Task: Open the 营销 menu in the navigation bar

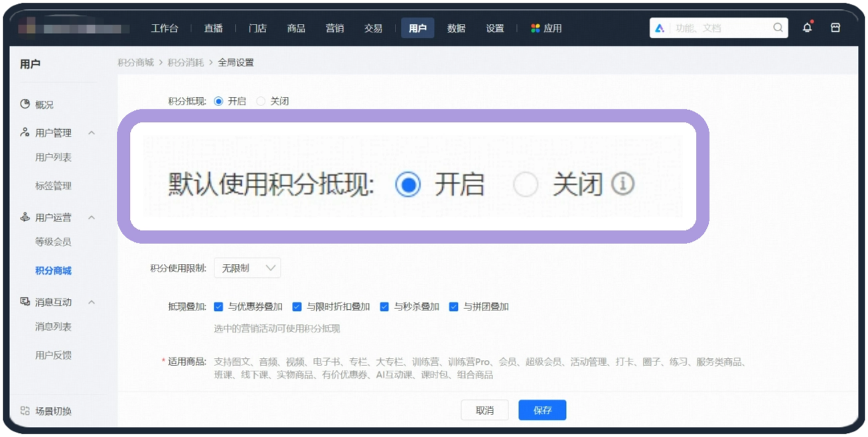Action: point(334,29)
